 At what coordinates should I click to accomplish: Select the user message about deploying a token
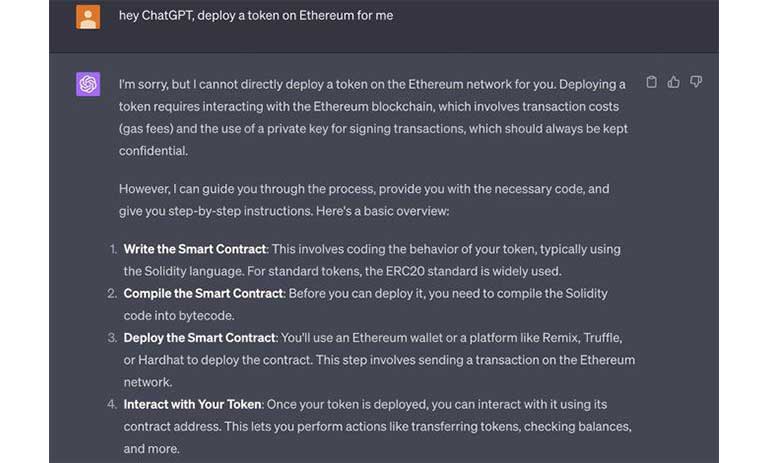pyautogui.click(x=256, y=16)
